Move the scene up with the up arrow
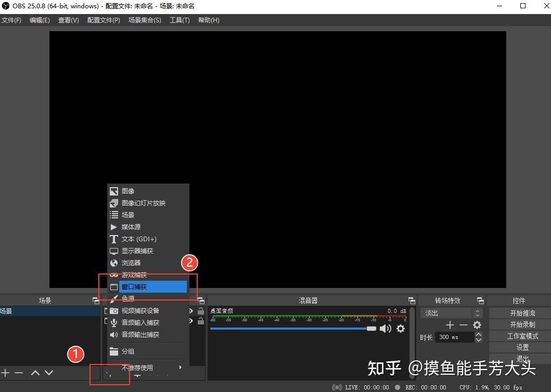The width and height of the screenshot is (551, 392). tap(35, 373)
